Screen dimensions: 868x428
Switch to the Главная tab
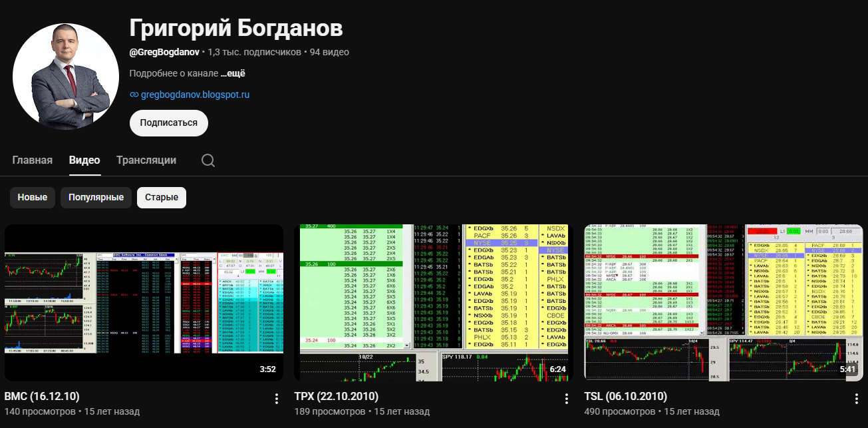pyautogui.click(x=32, y=160)
